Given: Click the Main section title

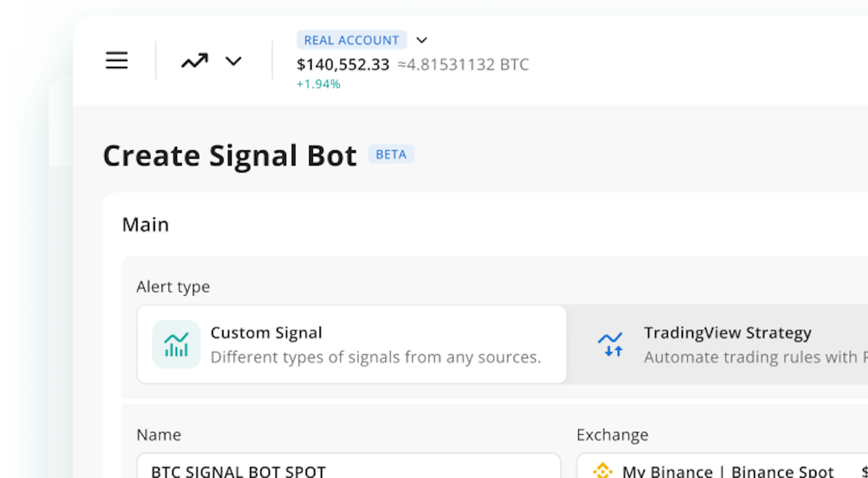Looking at the screenshot, I should 146,225.
